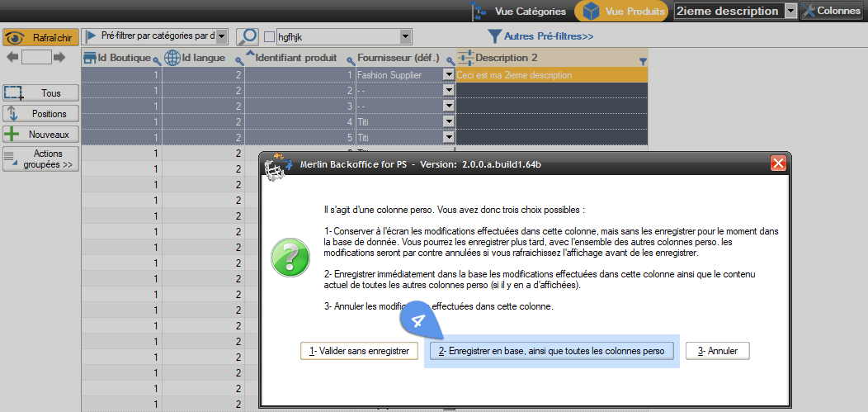Open Fournisseur dropdown for Fashion Supplier row
868x412 pixels.
point(449,75)
